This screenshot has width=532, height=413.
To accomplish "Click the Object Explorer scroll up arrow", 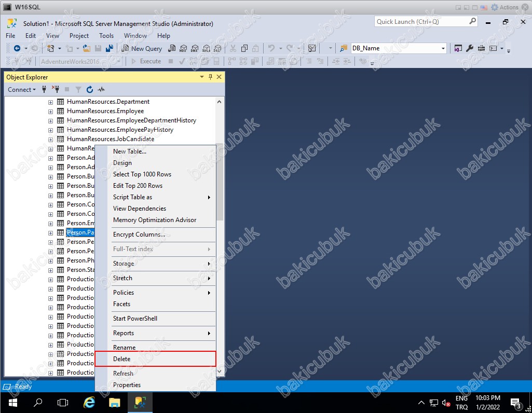I will pyautogui.click(x=219, y=102).
